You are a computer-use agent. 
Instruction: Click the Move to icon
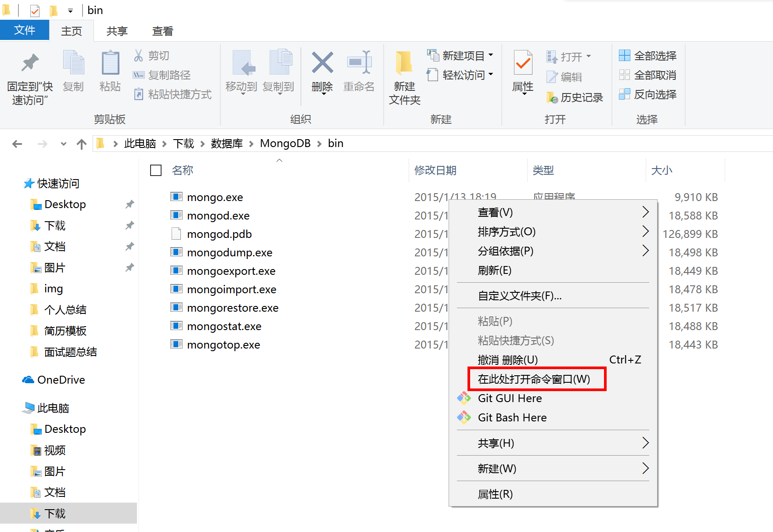pyautogui.click(x=244, y=62)
